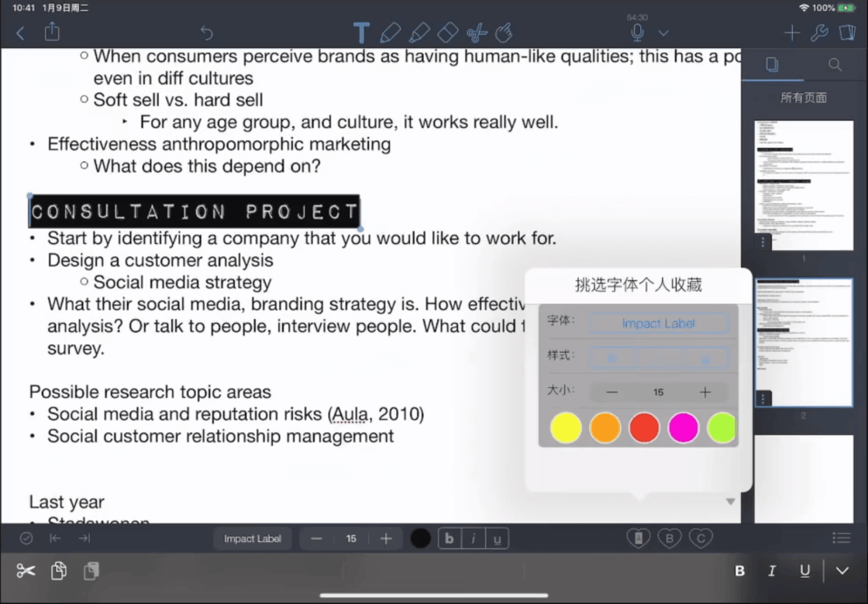Tap the microphone record icon

pyautogui.click(x=637, y=33)
